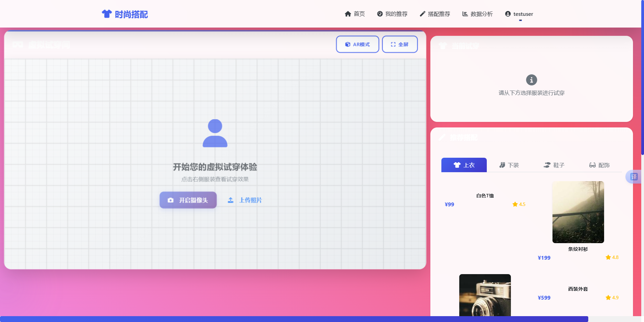Click the vertical page scrollbar
644x322 pixels.
point(642,77)
